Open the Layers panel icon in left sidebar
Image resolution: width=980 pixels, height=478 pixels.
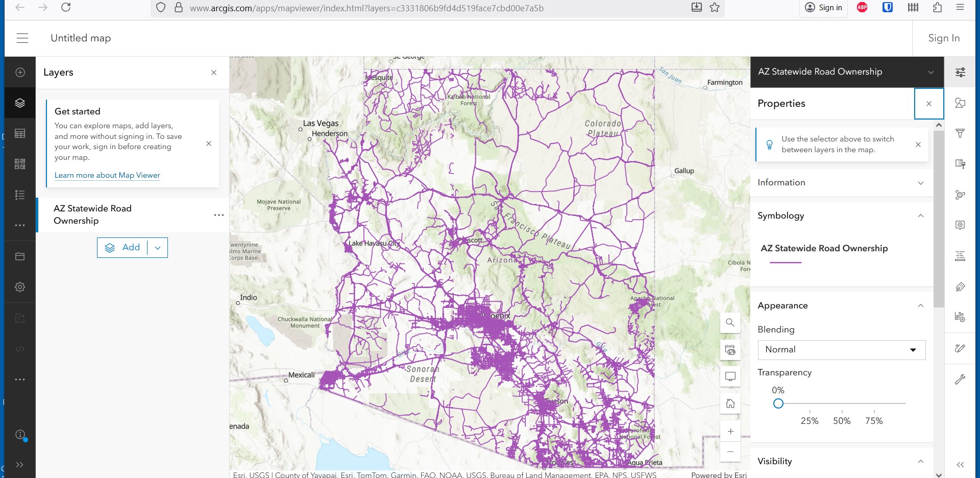click(x=20, y=103)
